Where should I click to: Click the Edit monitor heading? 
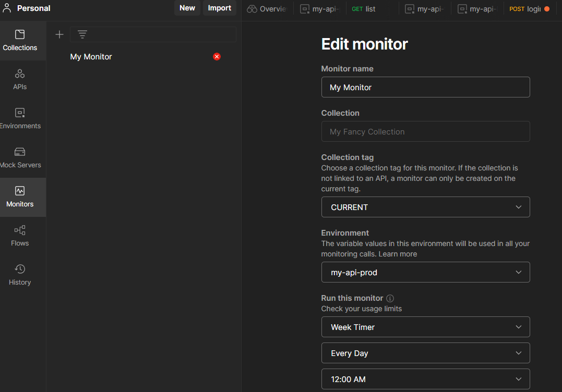[365, 44]
